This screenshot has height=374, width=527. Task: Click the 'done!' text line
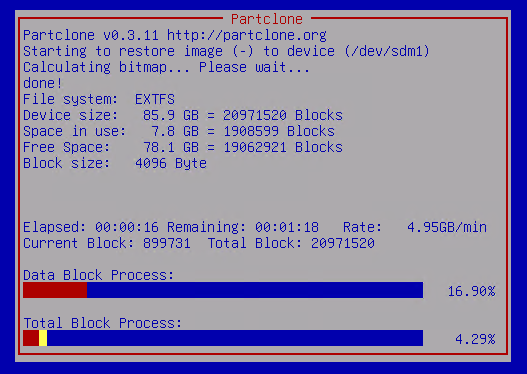pos(43,83)
